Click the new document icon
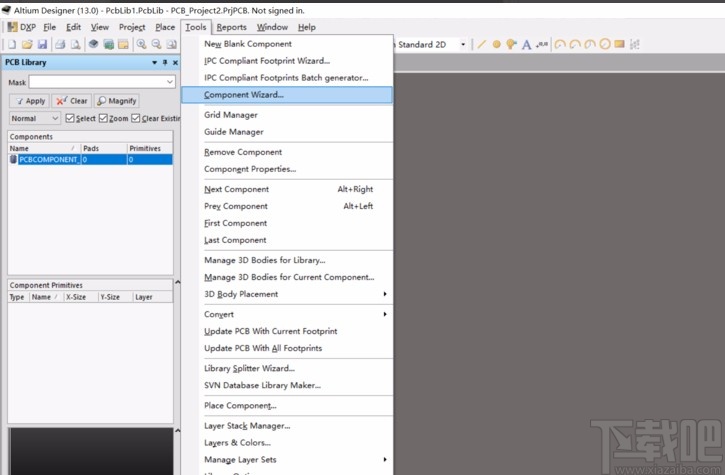This screenshot has height=475, width=725. pyautogui.click(x=11, y=45)
